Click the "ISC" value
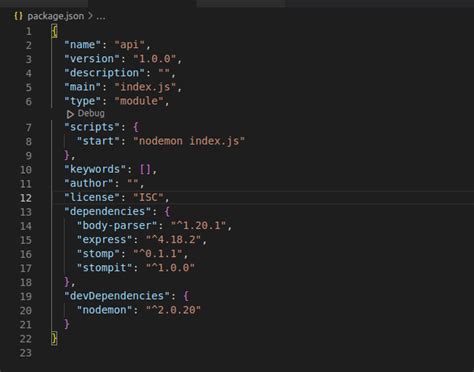Viewport: 474px width, 372px height. point(148,197)
